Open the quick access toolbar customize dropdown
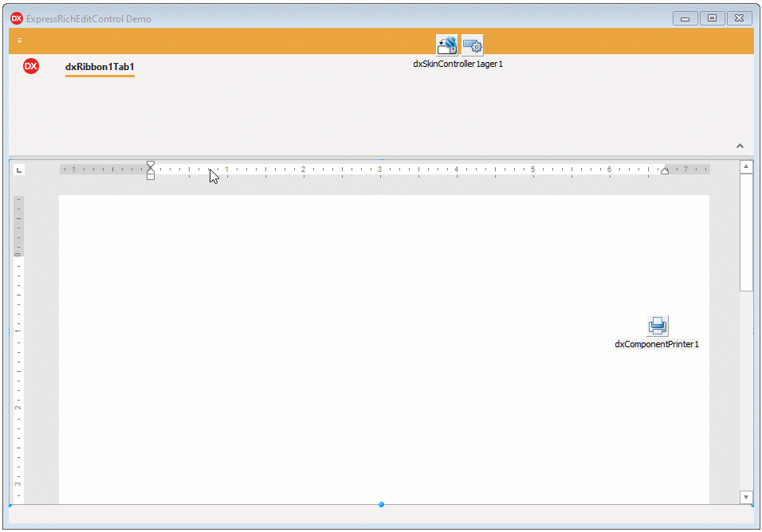The height and width of the screenshot is (532, 762). click(x=19, y=41)
